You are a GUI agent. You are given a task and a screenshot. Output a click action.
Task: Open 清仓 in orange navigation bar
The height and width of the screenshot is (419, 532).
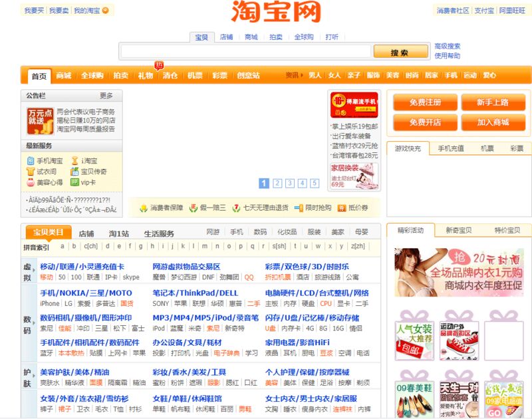click(170, 75)
